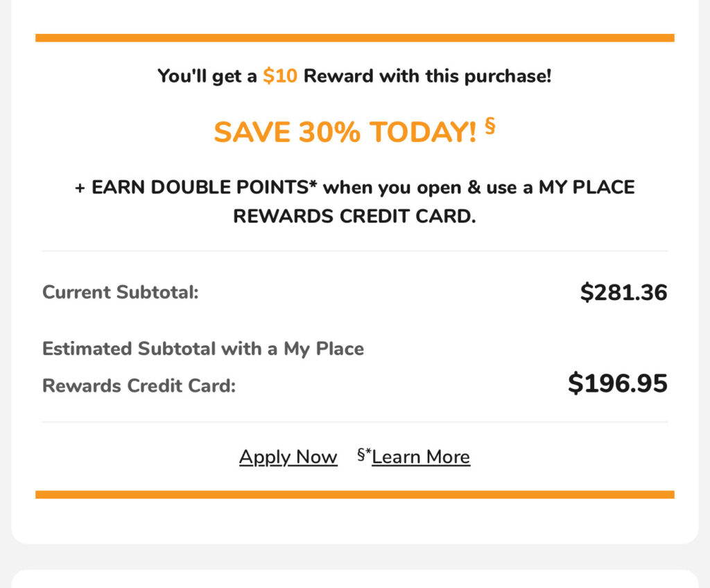
Task: Click the divider line above Current Subtotal
Action: (355, 251)
